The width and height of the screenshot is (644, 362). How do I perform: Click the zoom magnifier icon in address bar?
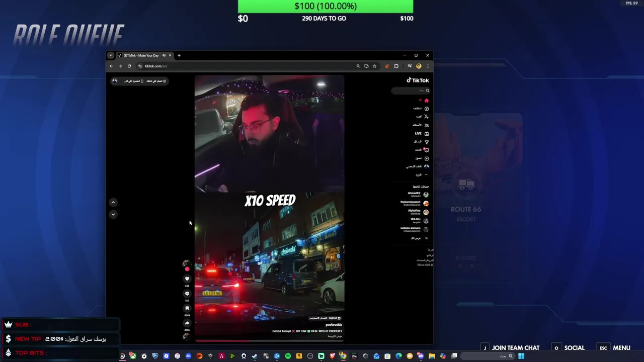click(358, 66)
